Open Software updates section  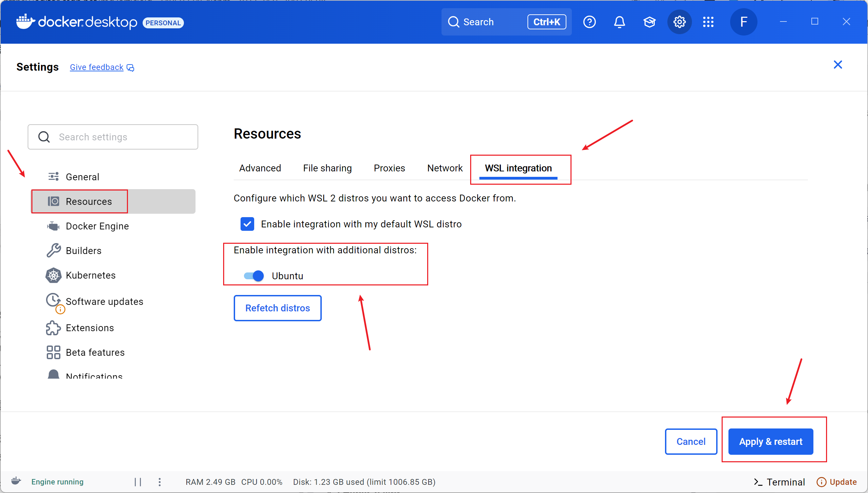tap(113, 301)
